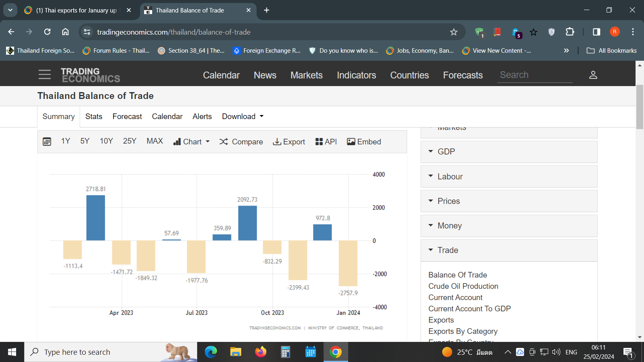
Task: Open the browser side panel
Action: [597, 32]
